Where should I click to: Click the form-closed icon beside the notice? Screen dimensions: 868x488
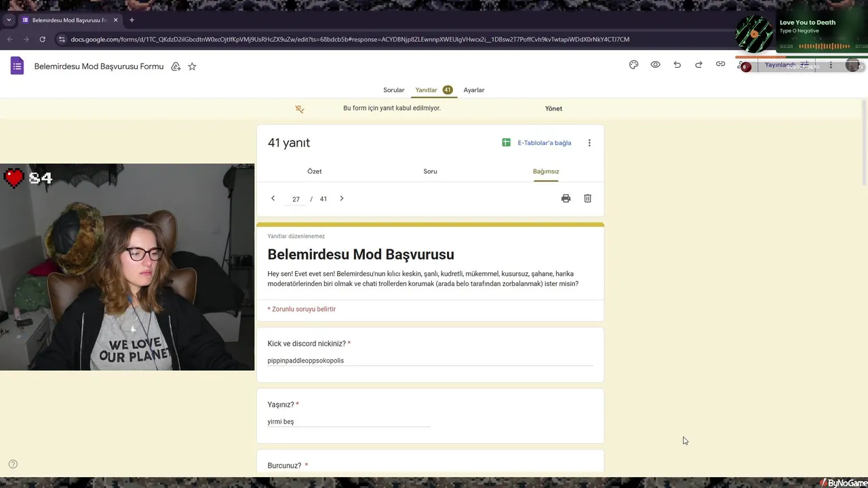tap(300, 108)
